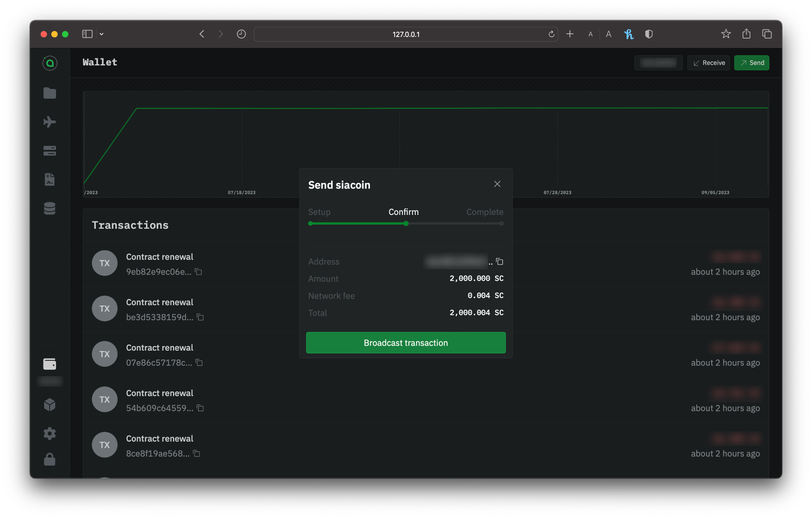Toggle the Safari sidebar panel
This screenshot has width=812, height=518.
(x=87, y=34)
